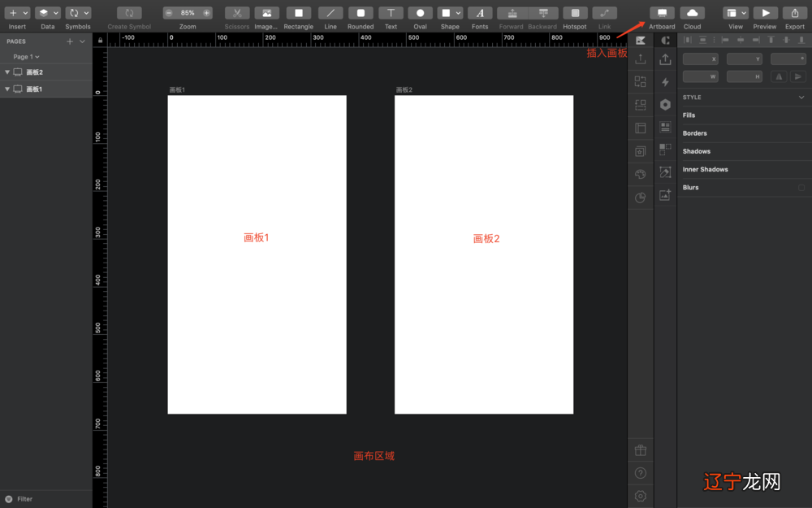Select the Line tool
The width and height of the screenshot is (812, 508).
[x=330, y=13]
